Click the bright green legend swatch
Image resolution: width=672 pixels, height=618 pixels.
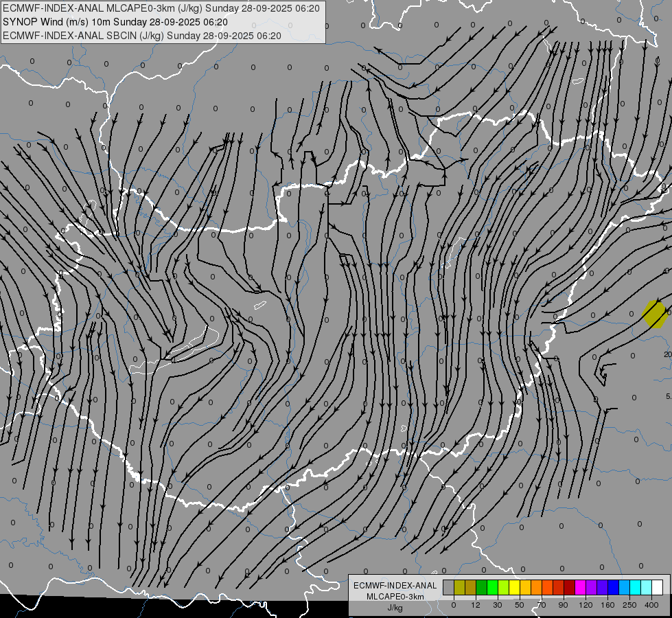[492, 587]
